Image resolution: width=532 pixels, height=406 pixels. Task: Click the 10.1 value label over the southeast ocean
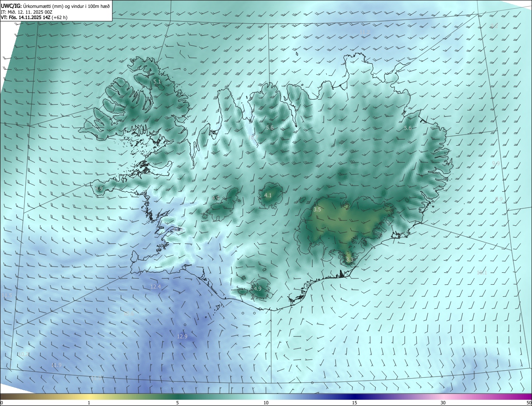point(481,273)
